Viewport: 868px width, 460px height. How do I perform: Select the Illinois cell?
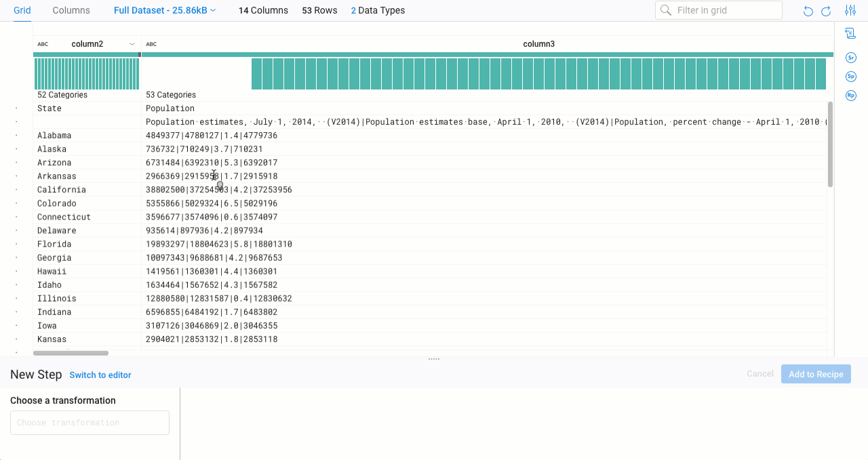[x=87, y=298]
